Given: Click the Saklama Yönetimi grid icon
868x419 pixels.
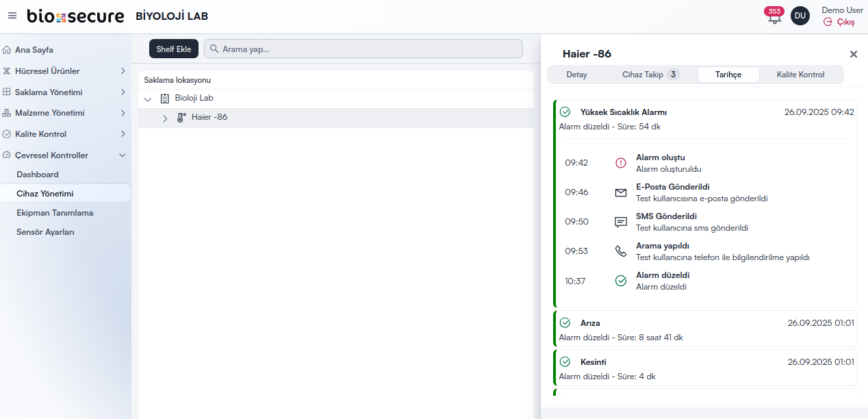Looking at the screenshot, I should coord(7,92).
